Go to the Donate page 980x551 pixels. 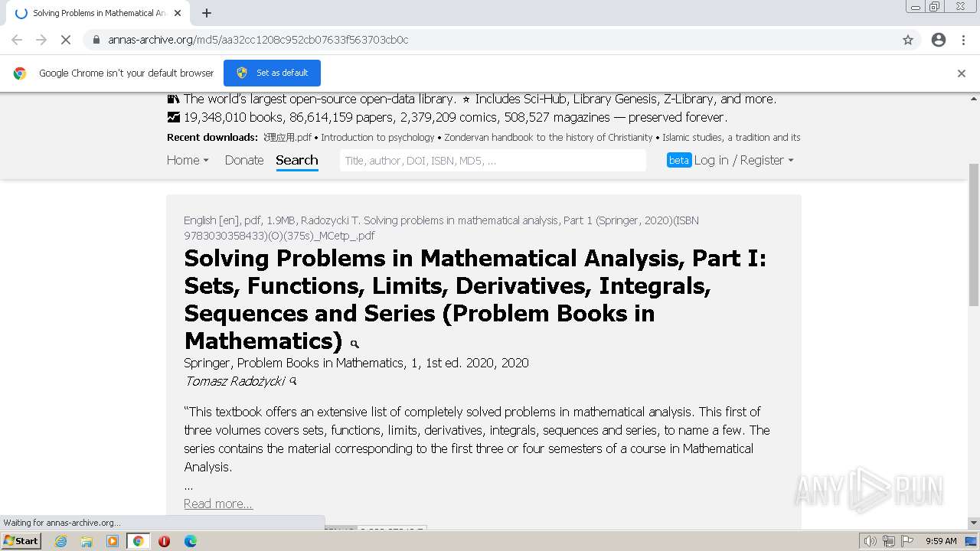[244, 160]
